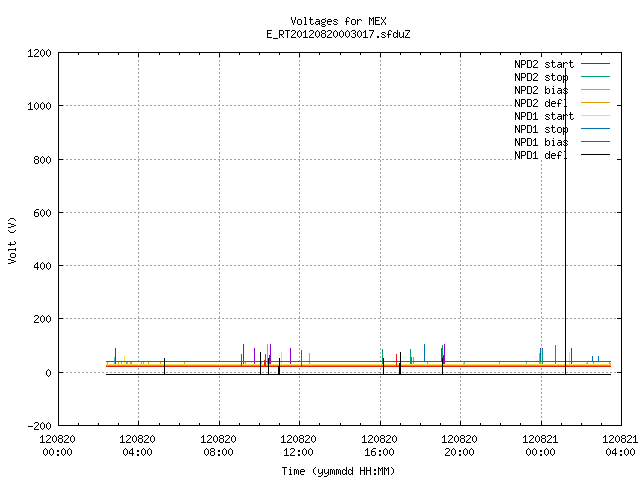This screenshot has height=480, width=640.
Task: Click the 'NPD1 defl' legend label
Action: (x=541, y=156)
